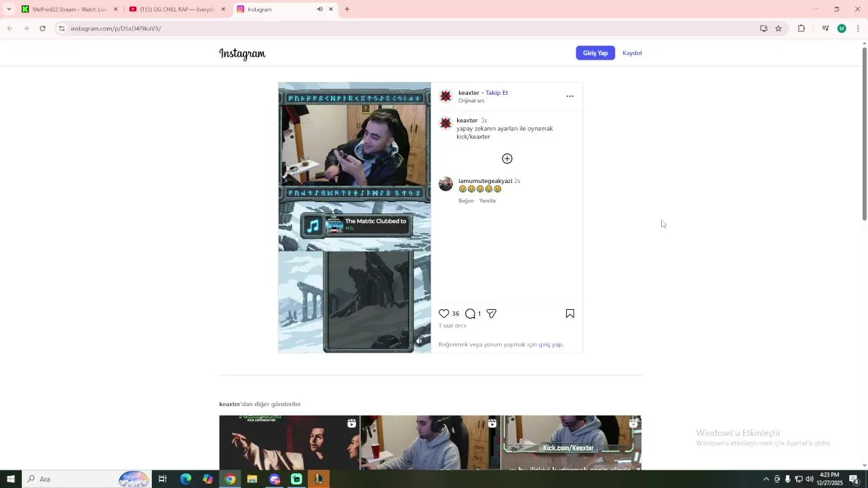The height and width of the screenshot is (488, 868).
Task: Reload the current page
Action: [x=43, y=28]
